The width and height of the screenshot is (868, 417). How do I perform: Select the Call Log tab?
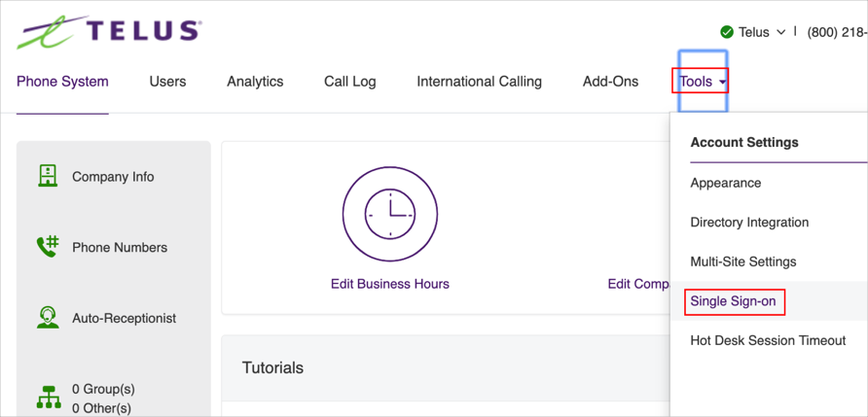pyautogui.click(x=349, y=82)
